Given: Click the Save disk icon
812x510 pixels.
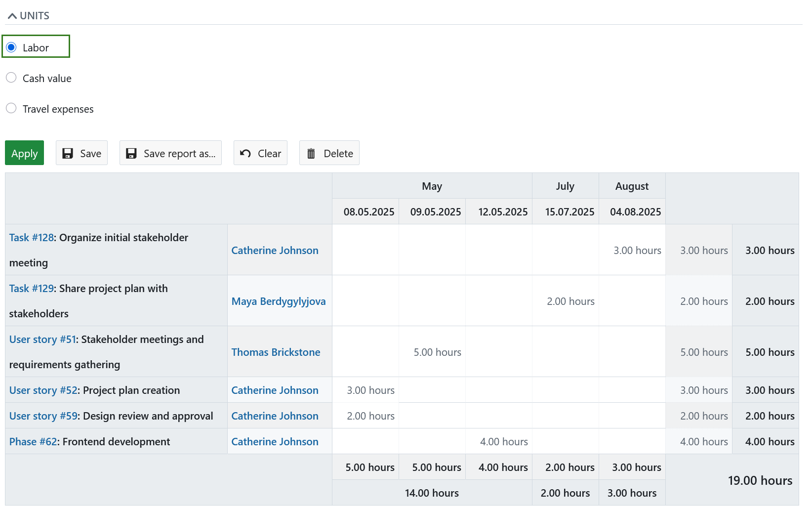Looking at the screenshot, I should tap(69, 153).
